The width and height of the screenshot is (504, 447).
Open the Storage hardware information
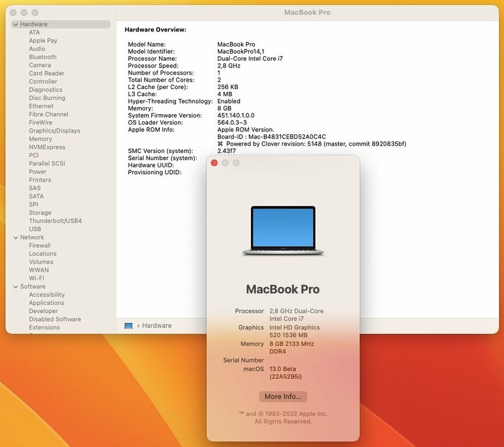[40, 212]
